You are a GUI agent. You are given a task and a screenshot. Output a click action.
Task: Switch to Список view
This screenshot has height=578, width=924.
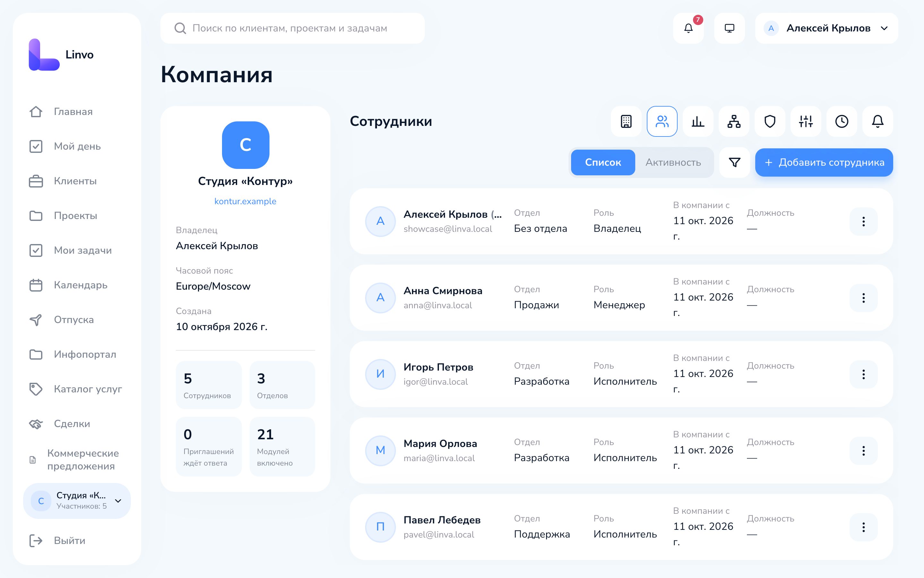point(603,162)
